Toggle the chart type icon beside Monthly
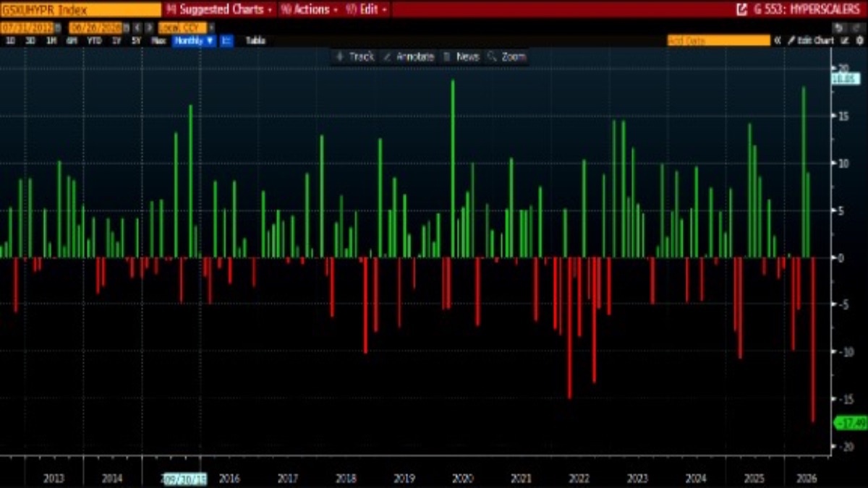The width and height of the screenshot is (868, 488). point(226,41)
